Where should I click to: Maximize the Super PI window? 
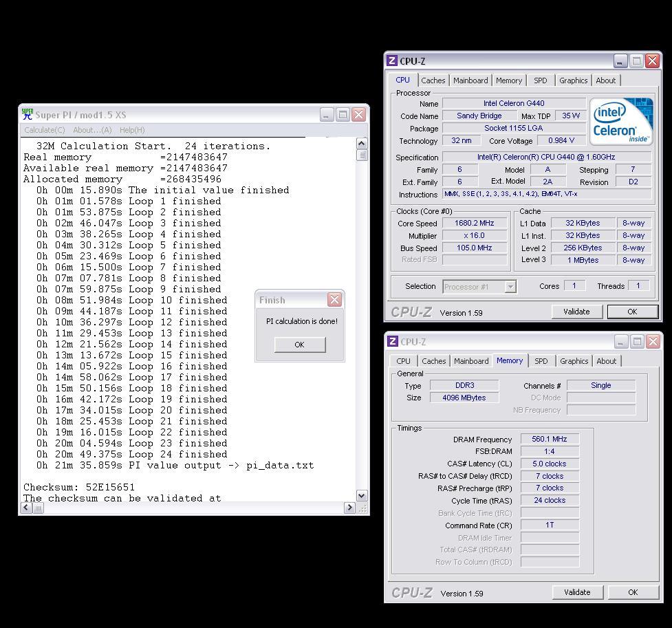click(343, 114)
